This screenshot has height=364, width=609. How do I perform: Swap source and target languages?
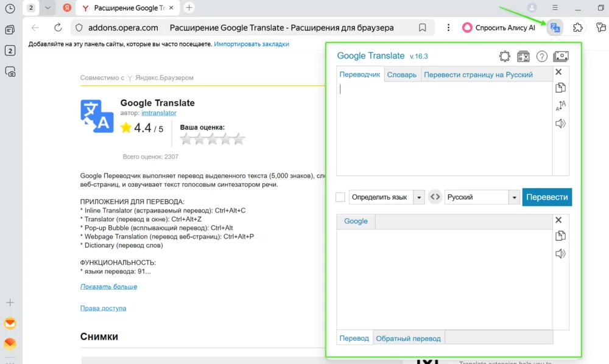[x=435, y=197]
